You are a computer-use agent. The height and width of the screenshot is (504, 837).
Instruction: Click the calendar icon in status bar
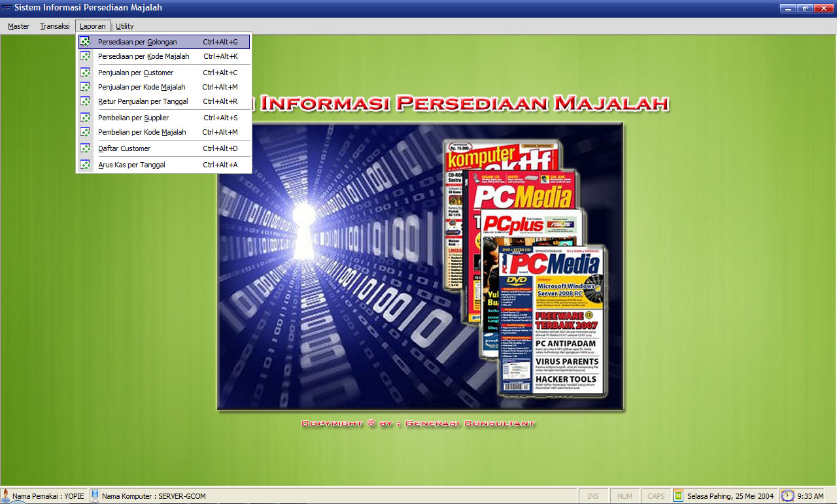pyautogui.click(x=678, y=496)
